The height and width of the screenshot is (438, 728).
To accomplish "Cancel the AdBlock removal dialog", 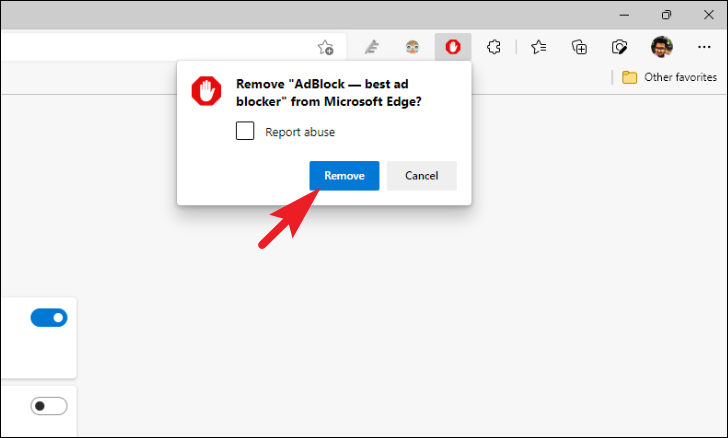I will [422, 176].
